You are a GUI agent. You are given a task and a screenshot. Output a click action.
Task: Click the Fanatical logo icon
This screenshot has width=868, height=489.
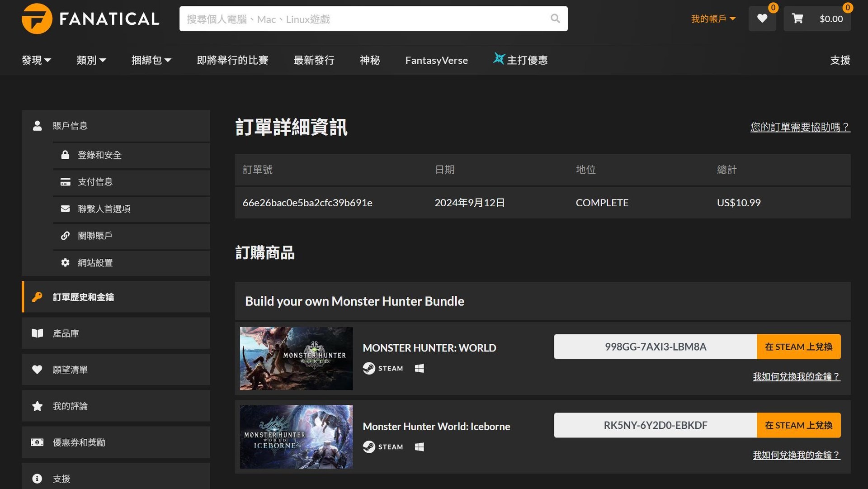tap(38, 19)
